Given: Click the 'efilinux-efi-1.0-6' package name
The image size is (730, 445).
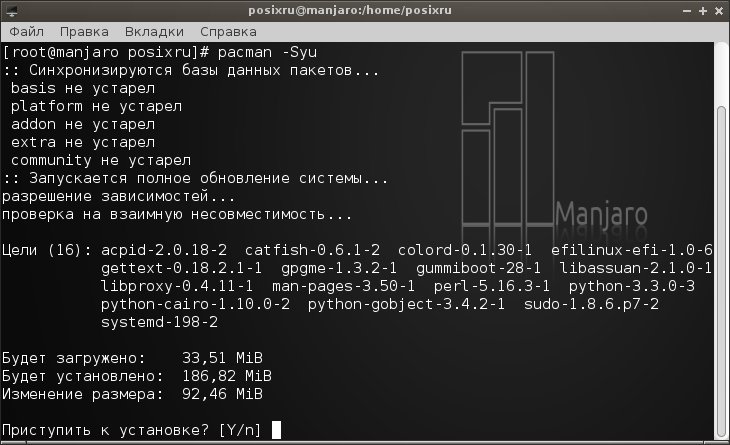Looking at the screenshot, I should click(632, 250).
